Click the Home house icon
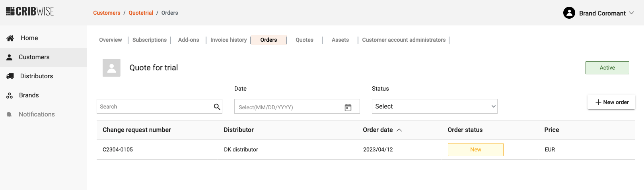Image resolution: width=644 pixels, height=190 pixels. click(x=10, y=38)
